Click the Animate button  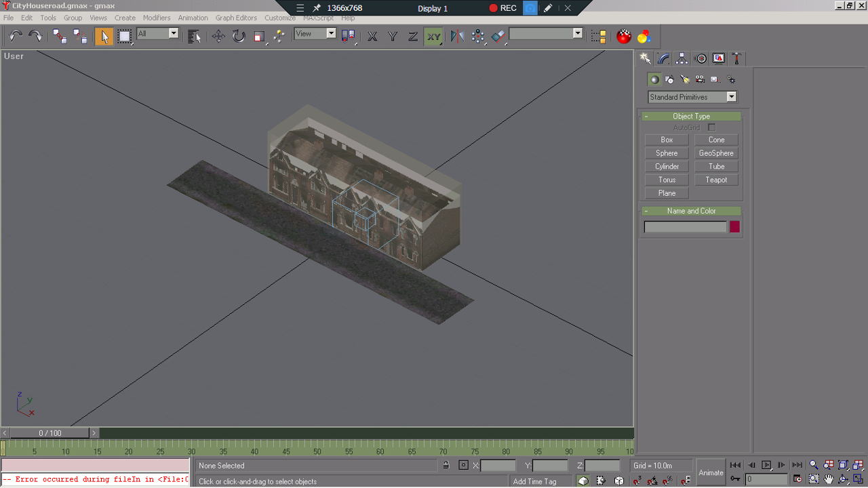tap(711, 472)
